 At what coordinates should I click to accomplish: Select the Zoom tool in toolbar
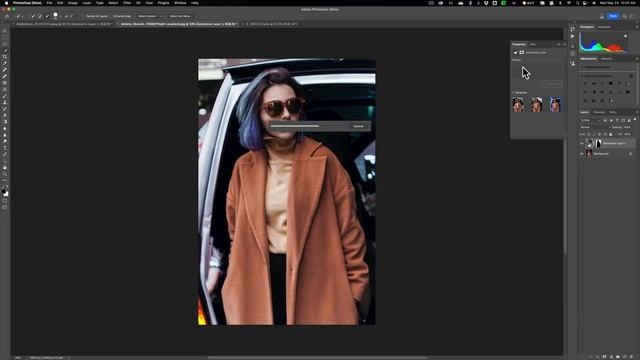[x=5, y=174]
